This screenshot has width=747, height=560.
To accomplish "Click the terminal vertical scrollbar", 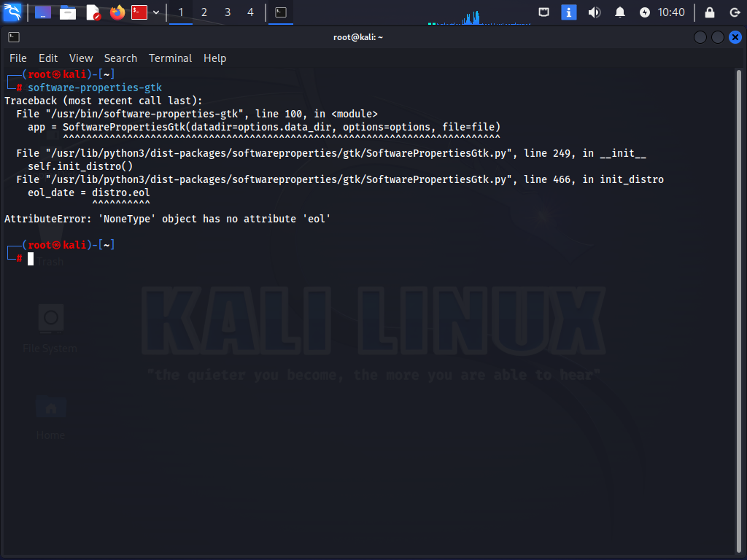I will [739, 311].
